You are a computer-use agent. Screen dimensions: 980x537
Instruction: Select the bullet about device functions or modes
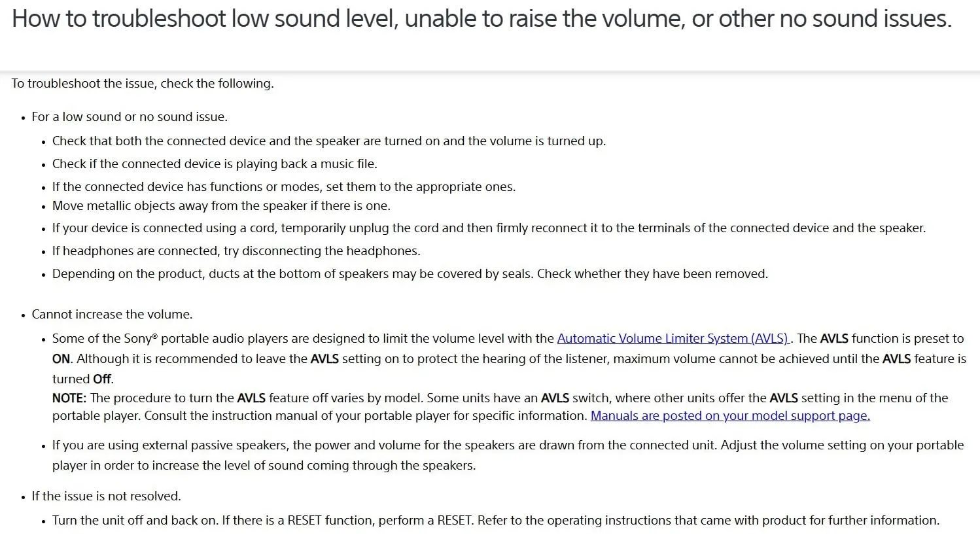pyautogui.click(x=284, y=187)
